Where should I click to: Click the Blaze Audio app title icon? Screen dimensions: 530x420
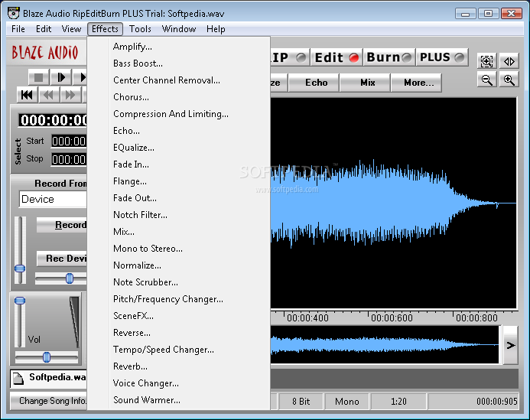pyautogui.click(x=14, y=13)
